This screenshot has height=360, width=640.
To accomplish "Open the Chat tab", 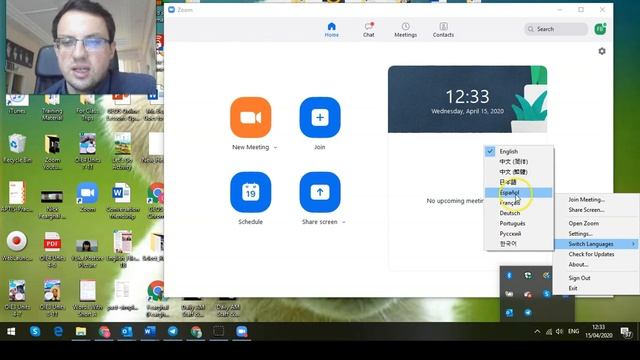I will tap(369, 30).
